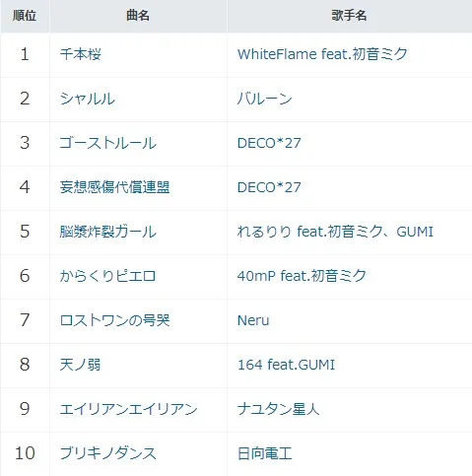
Task: Click DECO*27 in the rank 4 row
Action: click(269, 187)
